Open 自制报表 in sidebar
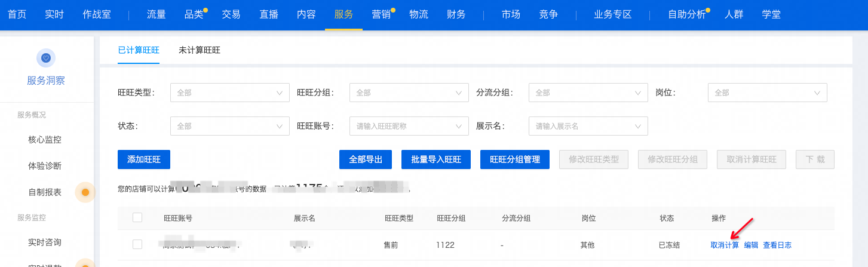The height and width of the screenshot is (267, 868). 45,192
